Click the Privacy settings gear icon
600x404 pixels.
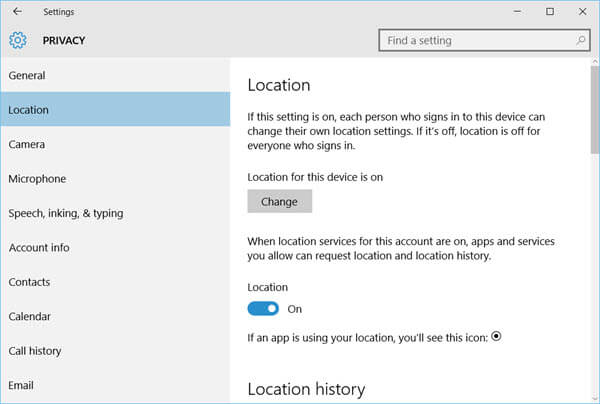point(18,40)
